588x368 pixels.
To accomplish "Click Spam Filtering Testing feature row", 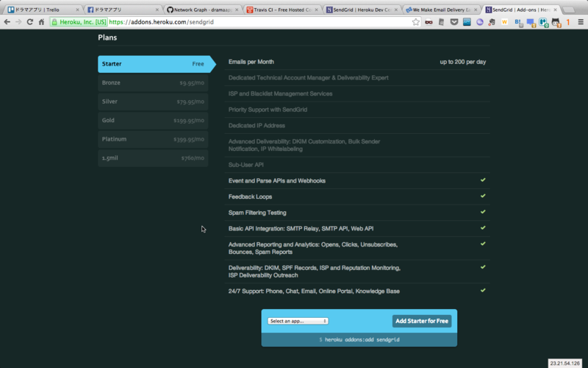I will click(x=357, y=213).
